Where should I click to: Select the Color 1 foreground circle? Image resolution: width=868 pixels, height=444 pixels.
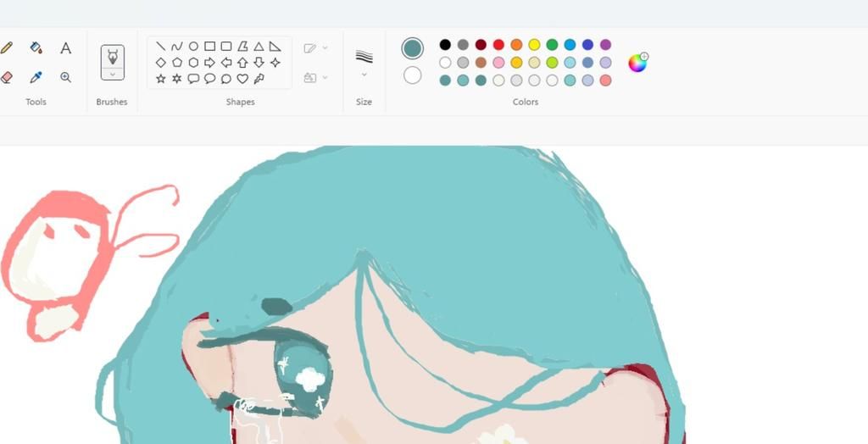click(413, 48)
